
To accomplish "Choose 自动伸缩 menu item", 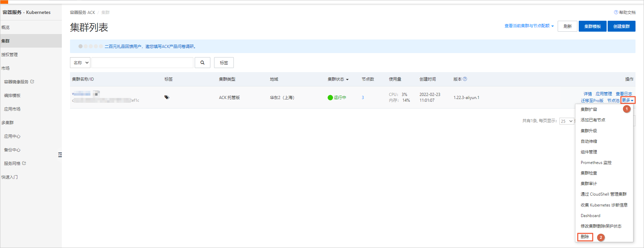I will (589, 141).
